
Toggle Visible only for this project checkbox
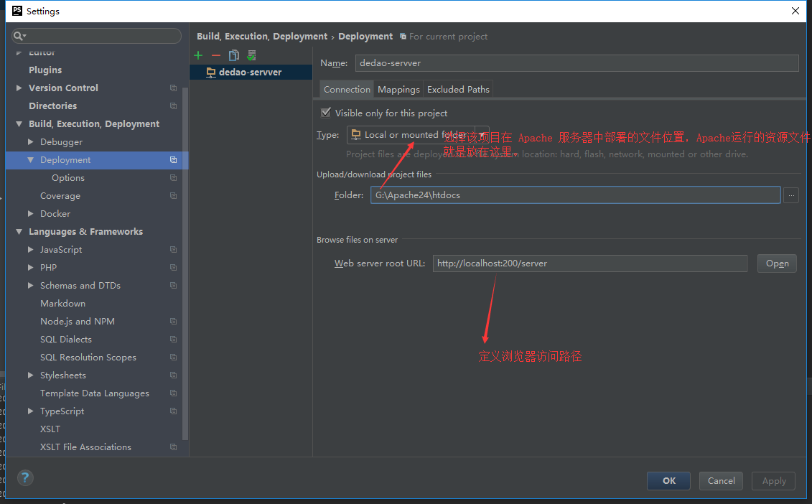pyautogui.click(x=327, y=113)
